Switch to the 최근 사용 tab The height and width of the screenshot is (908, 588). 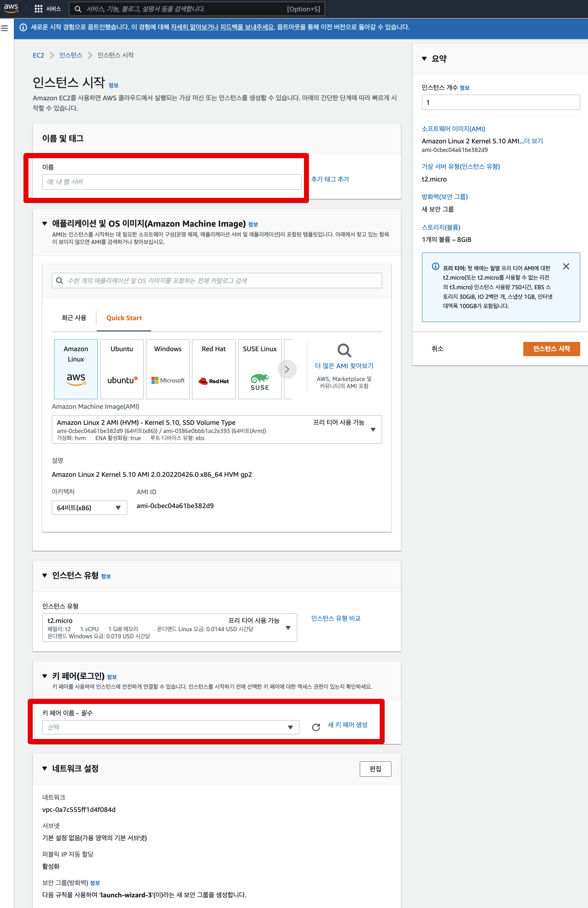(x=74, y=317)
